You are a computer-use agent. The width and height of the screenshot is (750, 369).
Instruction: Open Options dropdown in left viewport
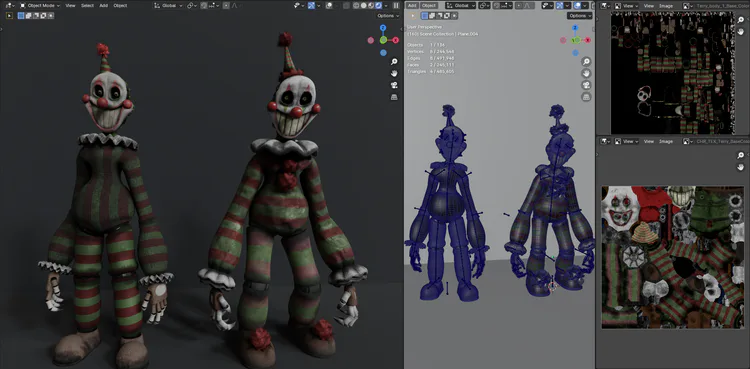pos(388,16)
